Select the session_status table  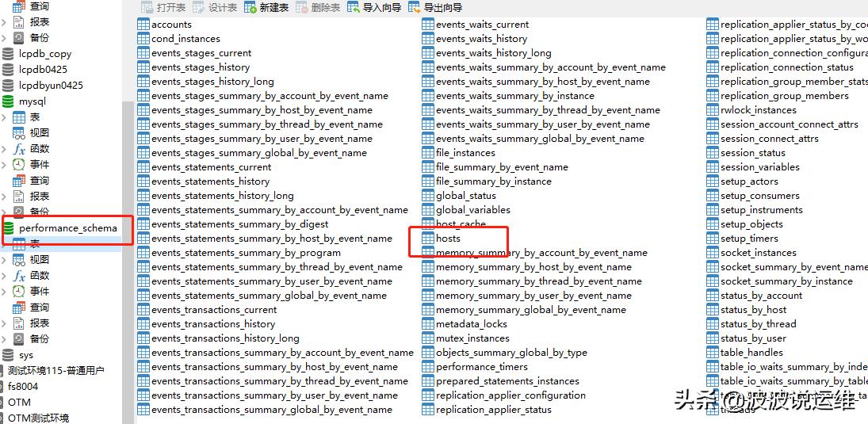(753, 153)
